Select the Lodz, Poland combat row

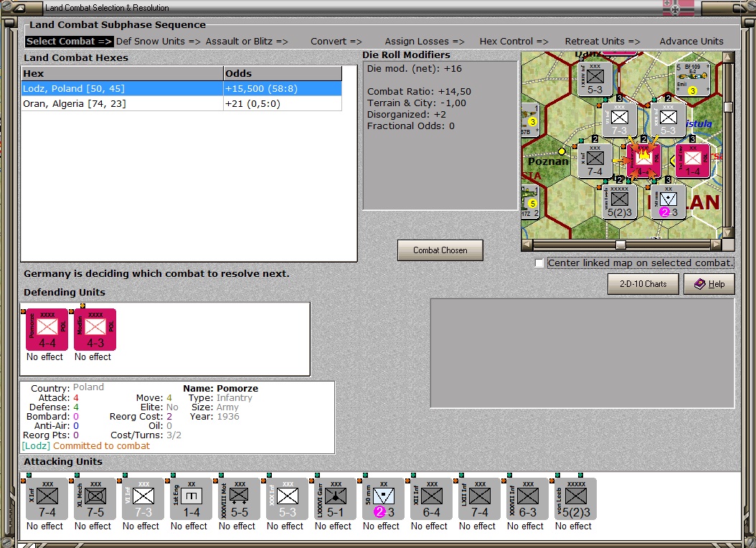coord(181,89)
